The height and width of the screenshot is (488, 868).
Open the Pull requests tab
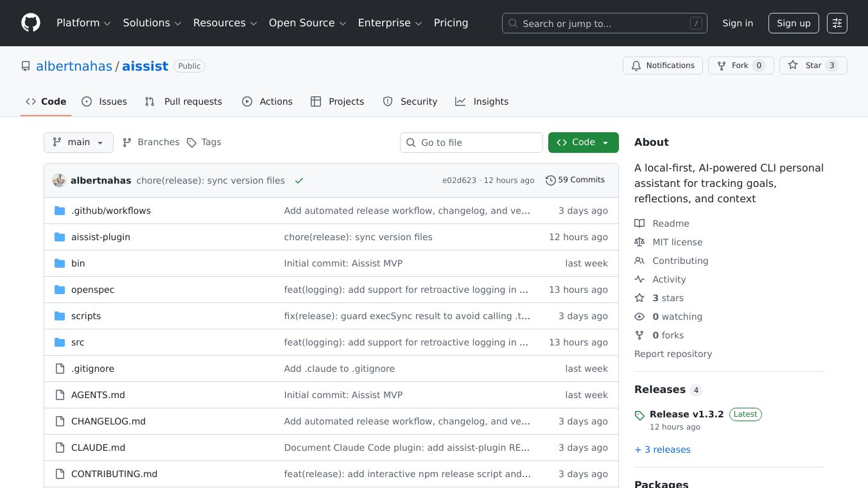[184, 101]
